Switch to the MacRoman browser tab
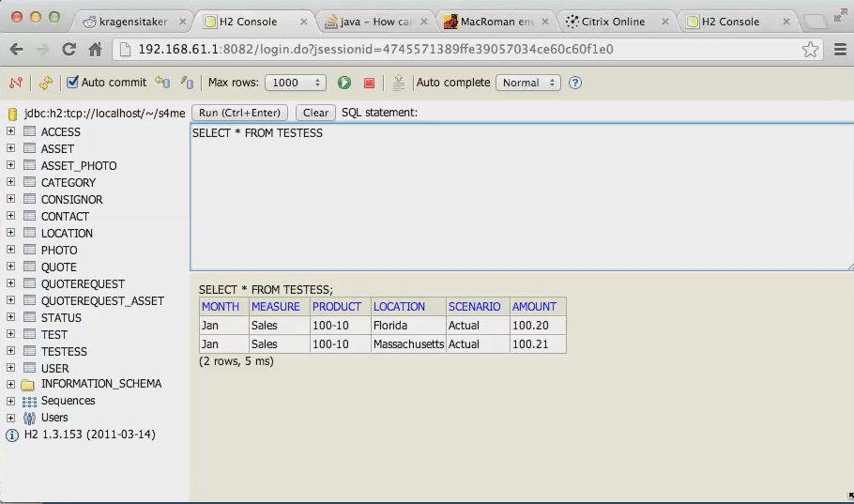Screen dimensions: 854x504 tap(496, 22)
